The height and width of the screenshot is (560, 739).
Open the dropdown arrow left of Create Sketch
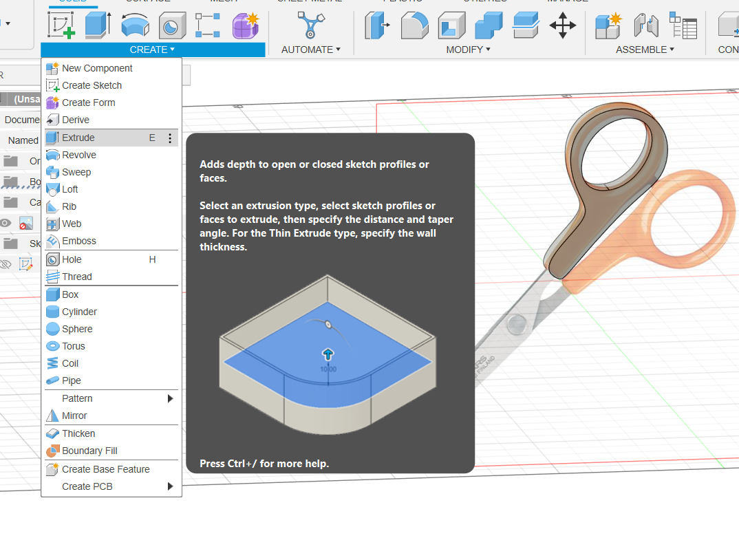(8, 23)
